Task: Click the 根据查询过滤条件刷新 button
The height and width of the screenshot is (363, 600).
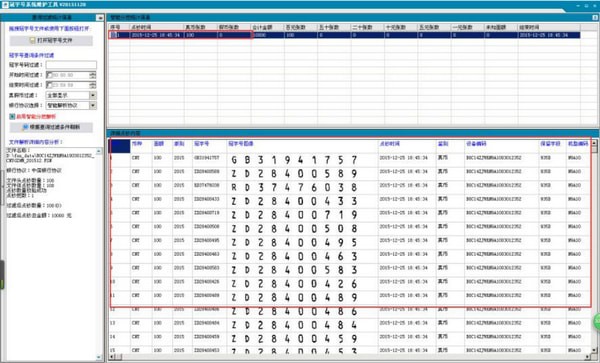Action: click(x=51, y=127)
